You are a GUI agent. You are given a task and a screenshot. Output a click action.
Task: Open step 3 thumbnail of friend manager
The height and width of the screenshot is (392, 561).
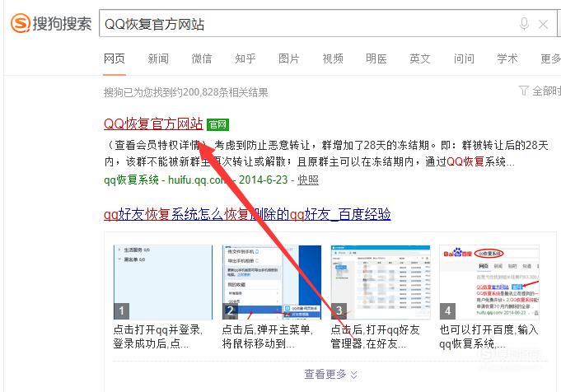pyautogui.click(x=381, y=282)
